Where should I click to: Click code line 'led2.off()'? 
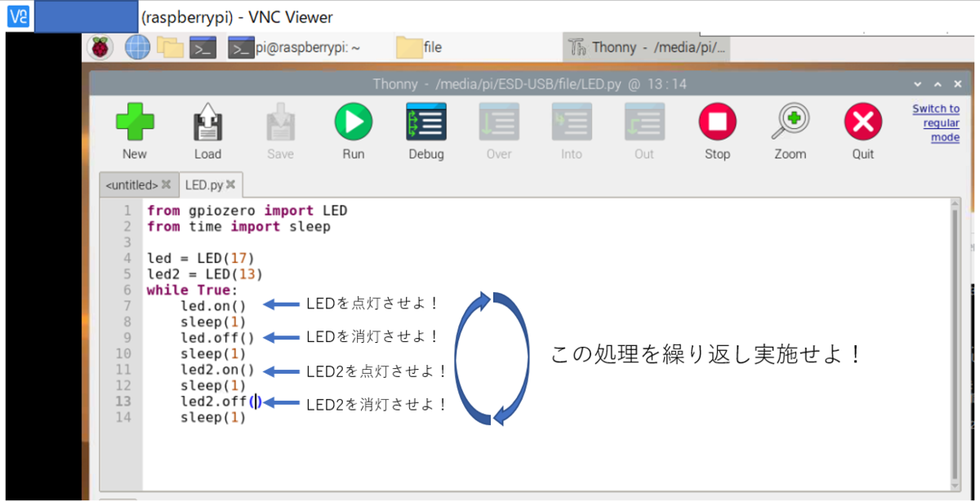[x=221, y=401]
